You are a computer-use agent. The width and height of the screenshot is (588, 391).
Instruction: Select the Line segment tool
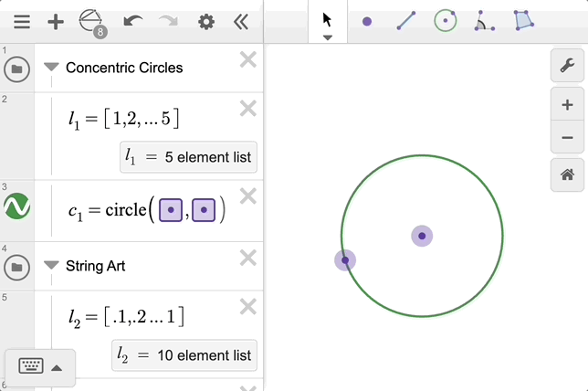(406, 21)
